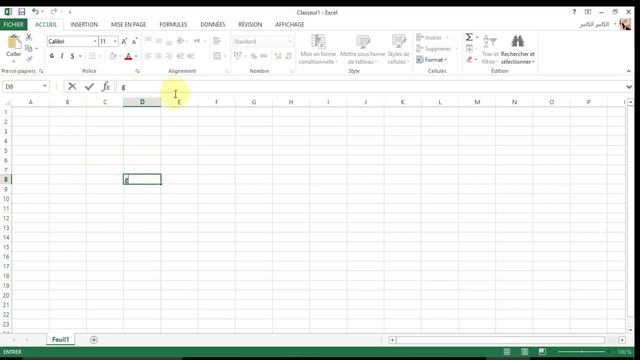Align text left in Alignement group
Screen dimensions: 640x360
point(148,56)
